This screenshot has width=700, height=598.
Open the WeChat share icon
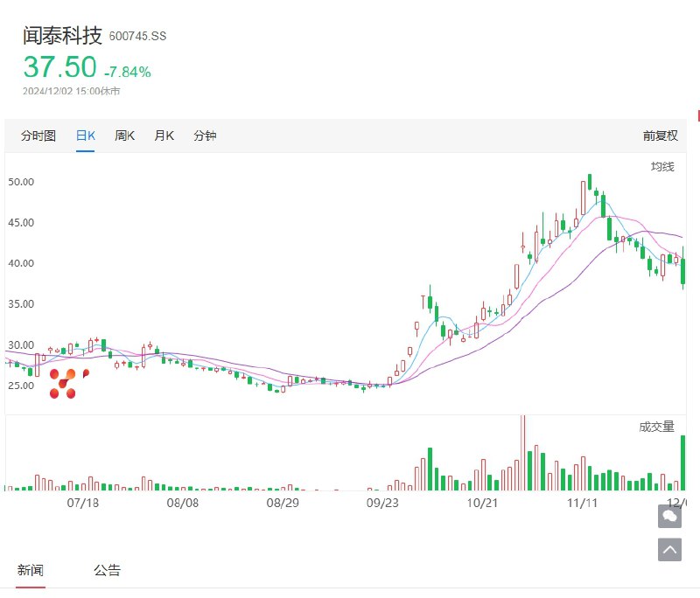click(669, 517)
